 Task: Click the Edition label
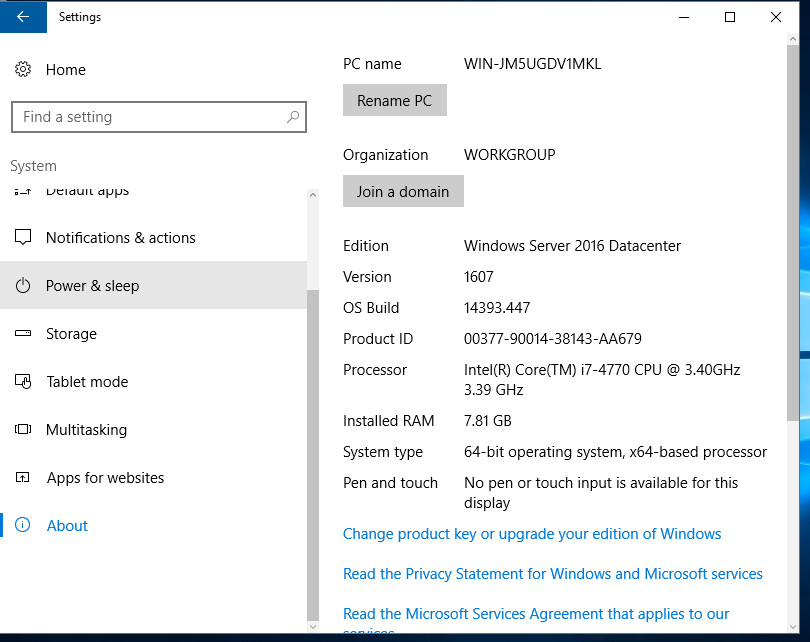tap(366, 245)
